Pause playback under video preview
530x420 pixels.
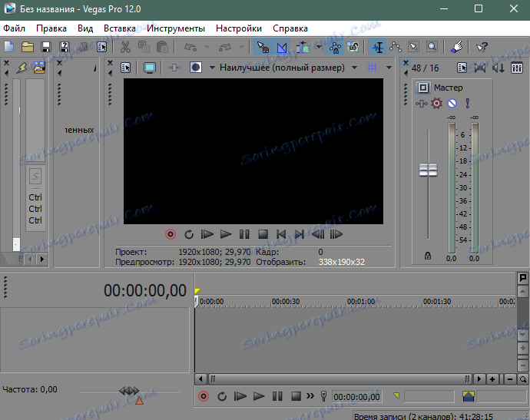pos(244,234)
